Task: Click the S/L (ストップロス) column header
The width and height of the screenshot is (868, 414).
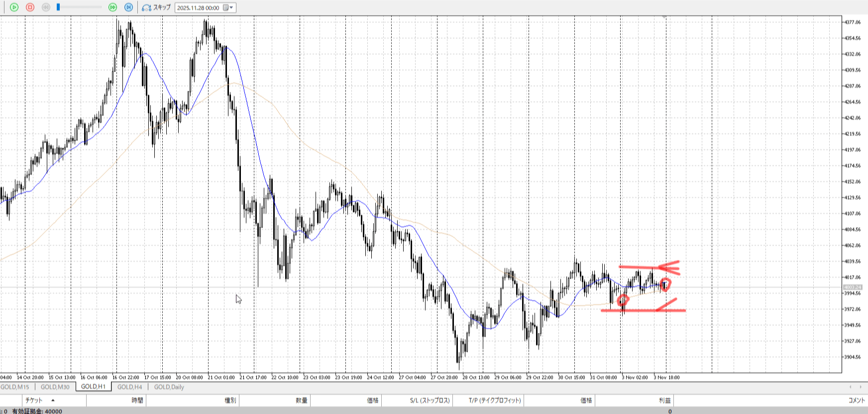Action: click(430, 400)
